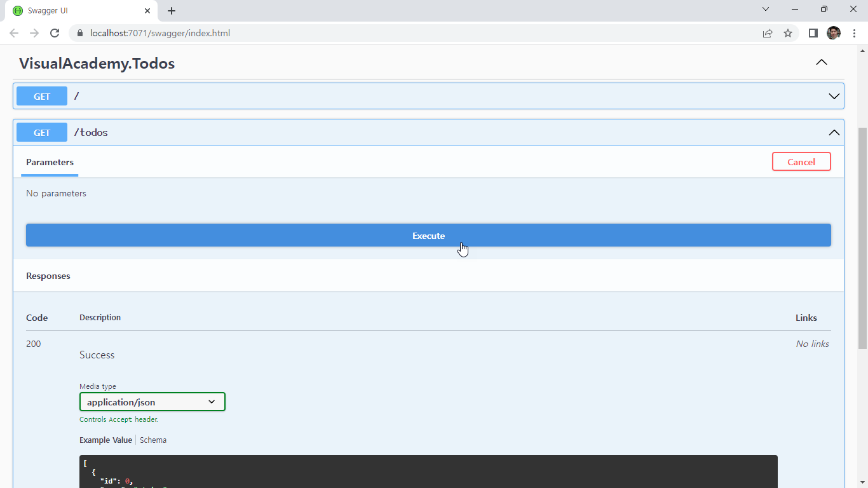Expand the GET / endpoint

(834, 96)
